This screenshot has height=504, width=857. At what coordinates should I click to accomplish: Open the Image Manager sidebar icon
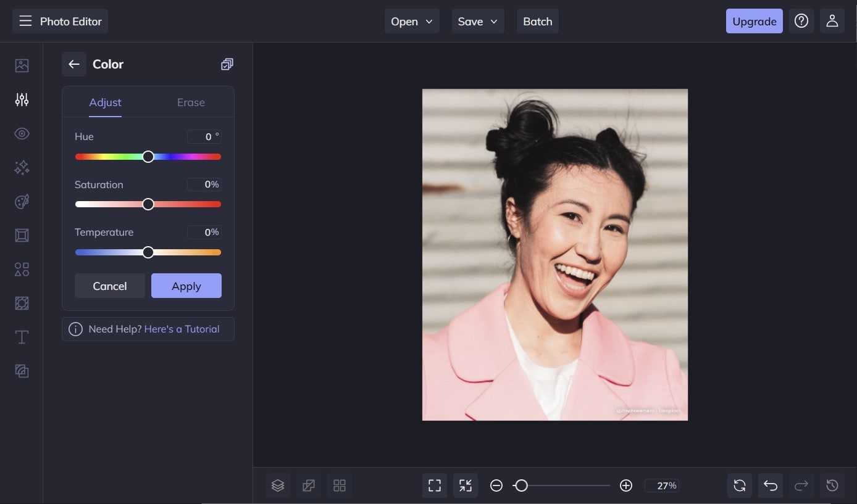22,65
